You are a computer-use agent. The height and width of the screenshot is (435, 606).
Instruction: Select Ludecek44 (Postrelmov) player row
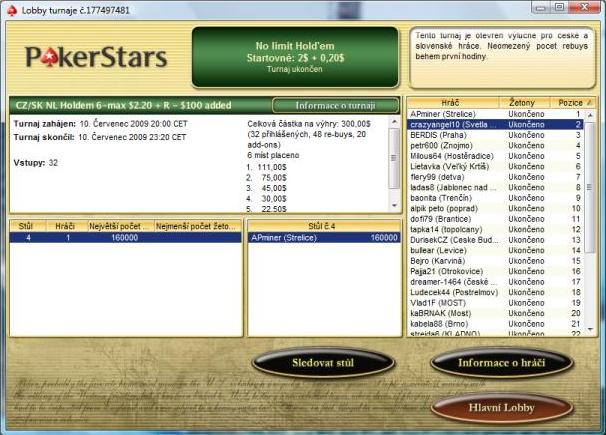point(495,292)
